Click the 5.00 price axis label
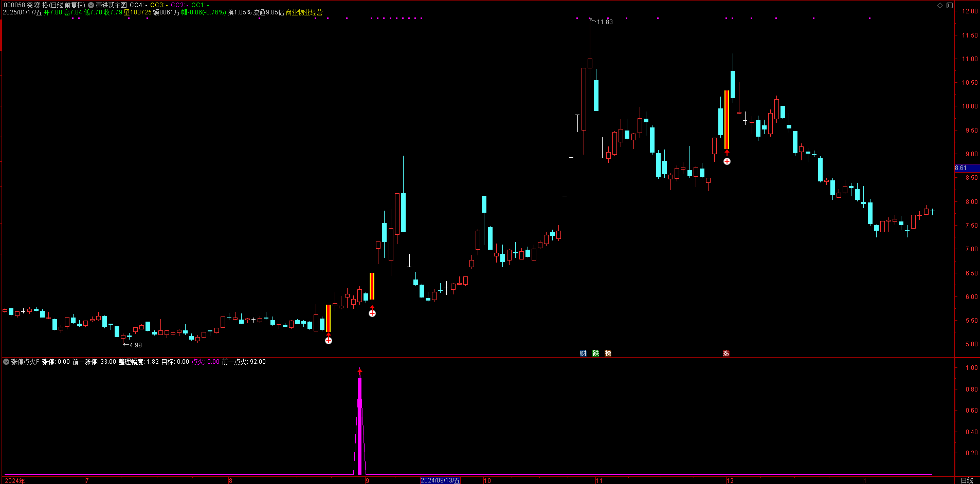The width and height of the screenshot is (980, 484). point(971,344)
